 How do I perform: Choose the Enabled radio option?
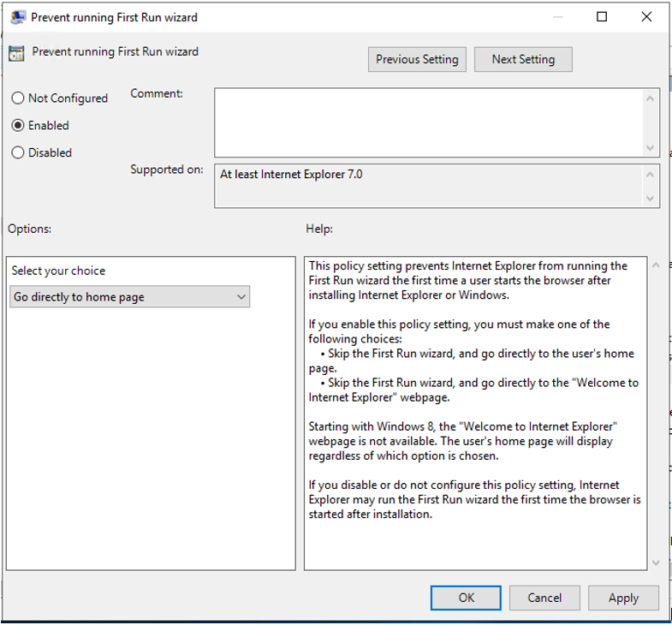pos(18,126)
